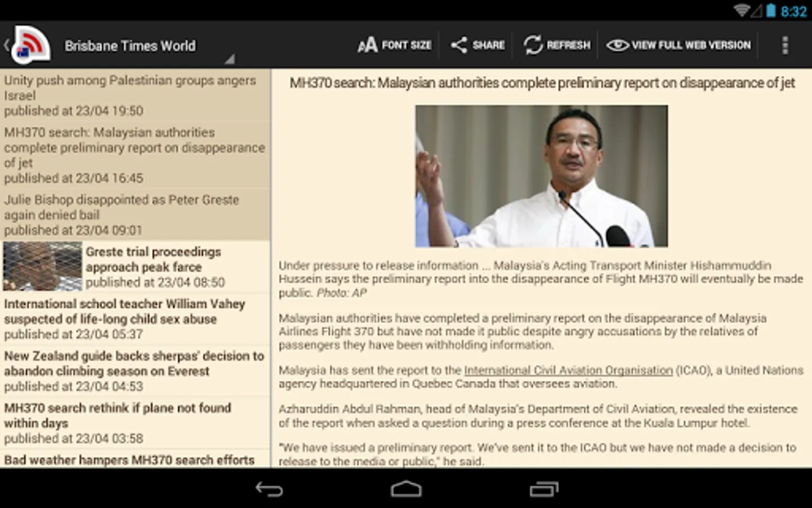Image resolution: width=812 pixels, height=508 pixels.
Task: Tap timestamp published at 23/04 16:45
Action: pyautogui.click(x=73, y=178)
